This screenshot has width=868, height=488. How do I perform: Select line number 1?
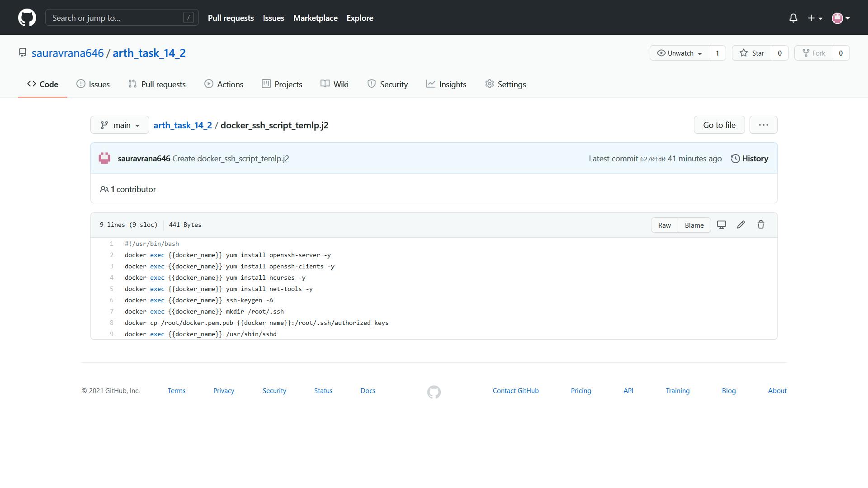(x=112, y=244)
